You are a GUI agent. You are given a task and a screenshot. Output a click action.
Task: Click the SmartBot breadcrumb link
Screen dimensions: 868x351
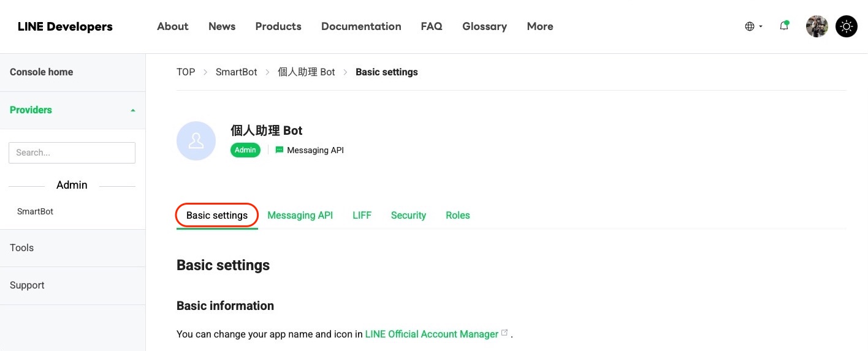click(x=237, y=72)
